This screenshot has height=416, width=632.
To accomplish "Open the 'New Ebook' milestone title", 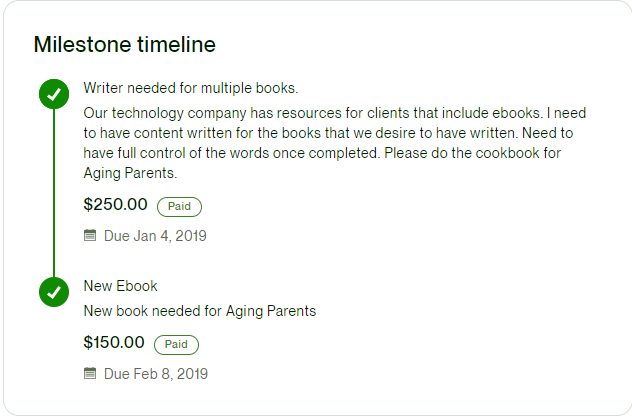I will tap(121, 286).
